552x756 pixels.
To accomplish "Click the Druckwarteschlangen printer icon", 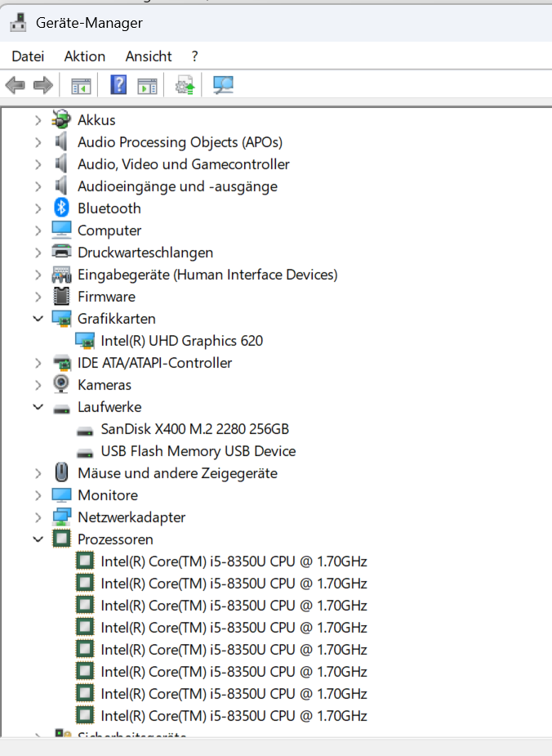I will 61,252.
